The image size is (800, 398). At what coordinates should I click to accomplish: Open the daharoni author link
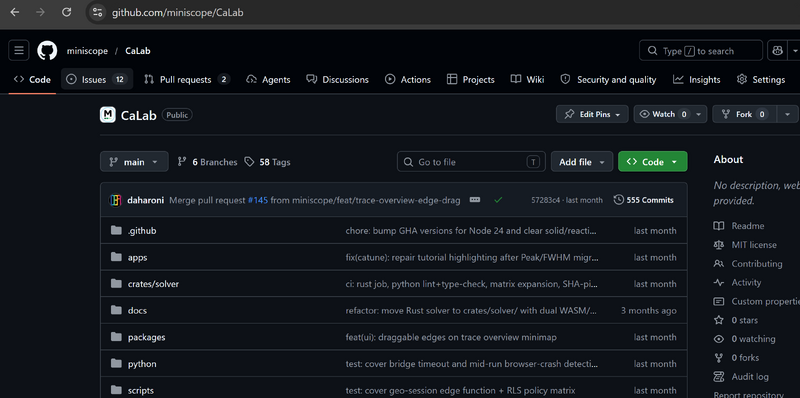click(145, 200)
